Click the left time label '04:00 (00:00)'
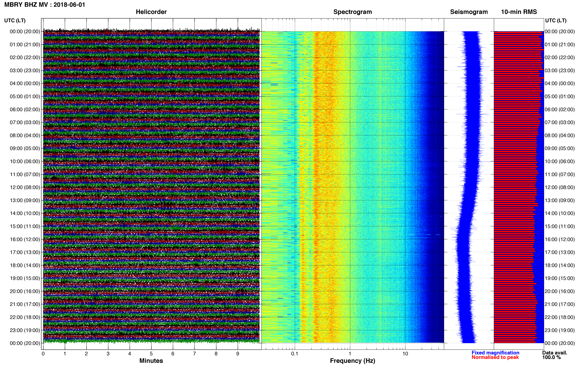Image resolution: width=588 pixels, height=368 pixels. tap(25, 83)
